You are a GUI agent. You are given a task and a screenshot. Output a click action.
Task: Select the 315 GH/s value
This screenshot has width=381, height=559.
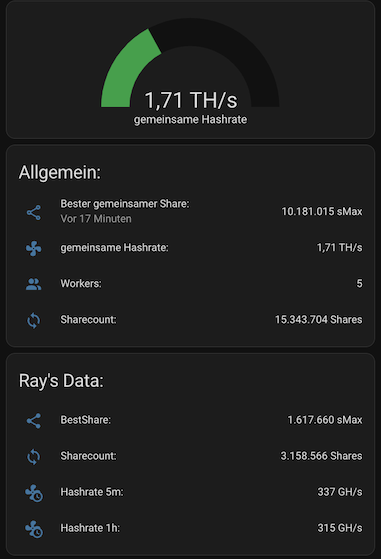(340, 528)
